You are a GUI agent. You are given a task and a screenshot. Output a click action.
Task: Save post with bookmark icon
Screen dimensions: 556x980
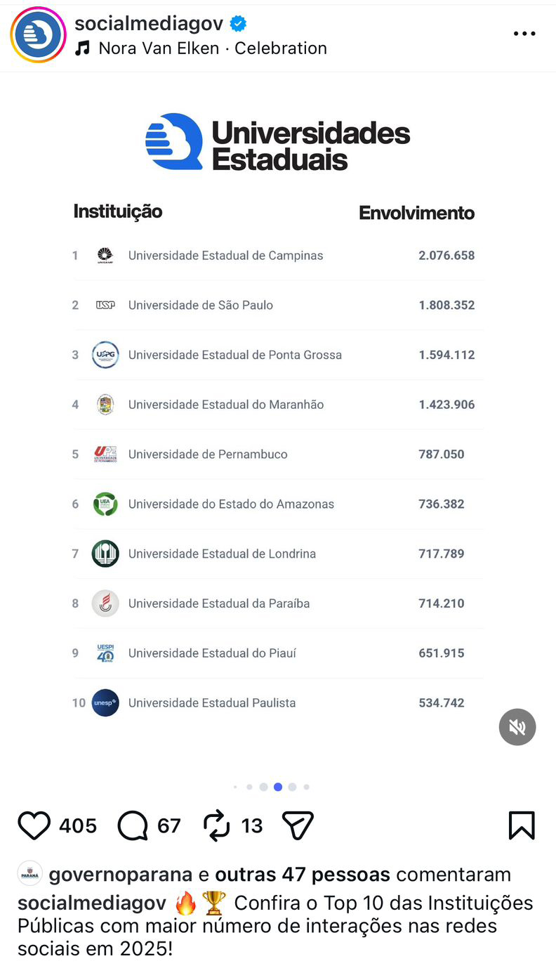pos(521,825)
